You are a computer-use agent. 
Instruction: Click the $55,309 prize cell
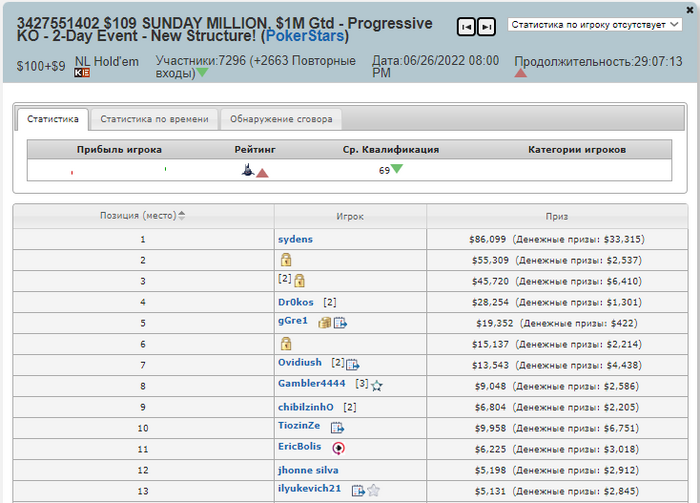(x=557, y=260)
